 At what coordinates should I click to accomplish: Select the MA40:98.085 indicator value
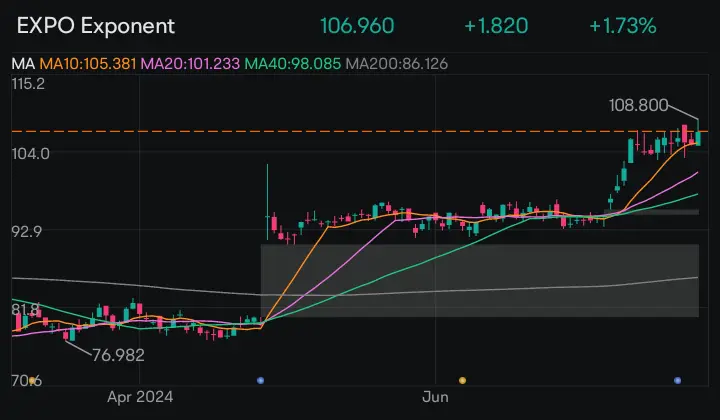292,64
